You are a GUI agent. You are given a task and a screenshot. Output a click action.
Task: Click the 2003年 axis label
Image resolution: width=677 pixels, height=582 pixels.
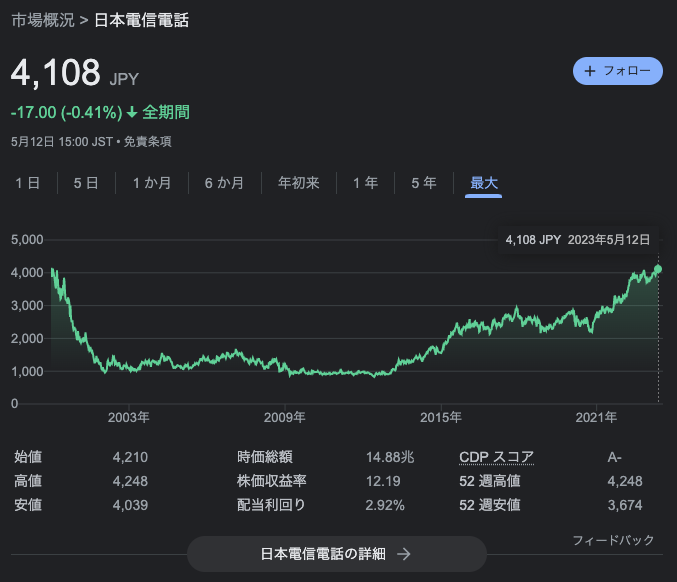(129, 417)
